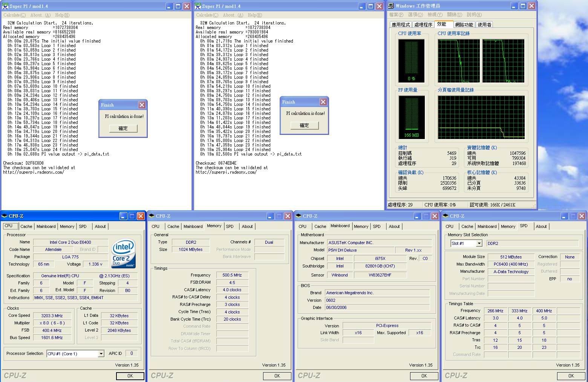
Task: Click the page file usage history graph
Action: click(481, 117)
